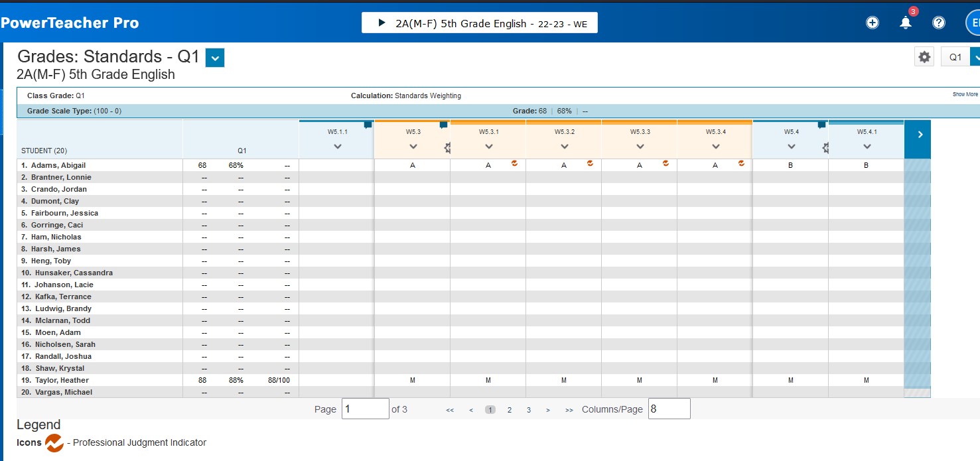Click the professional judgment icon in W5.3.4 cell

click(741, 163)
